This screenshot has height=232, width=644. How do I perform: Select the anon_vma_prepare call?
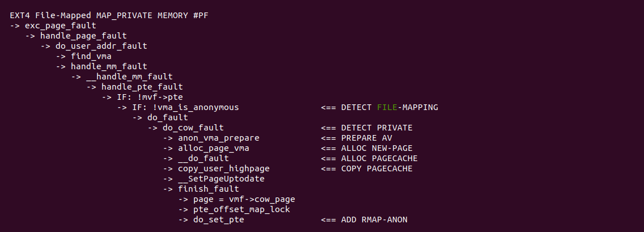[218, 138]
